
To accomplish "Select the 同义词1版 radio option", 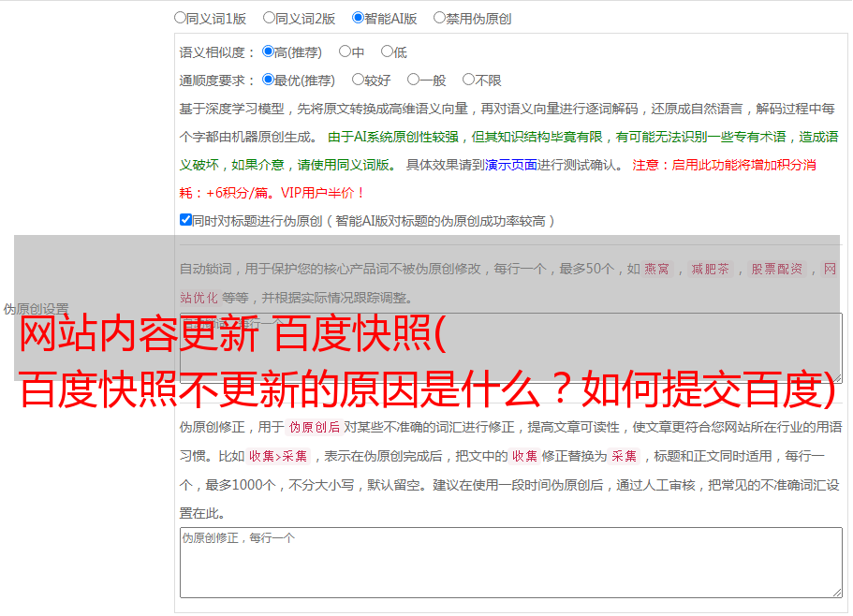I will click(180, 18).
